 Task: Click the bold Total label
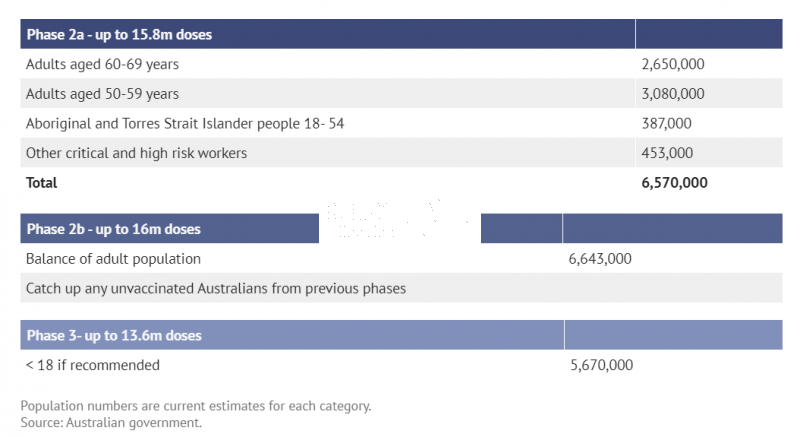41,183
